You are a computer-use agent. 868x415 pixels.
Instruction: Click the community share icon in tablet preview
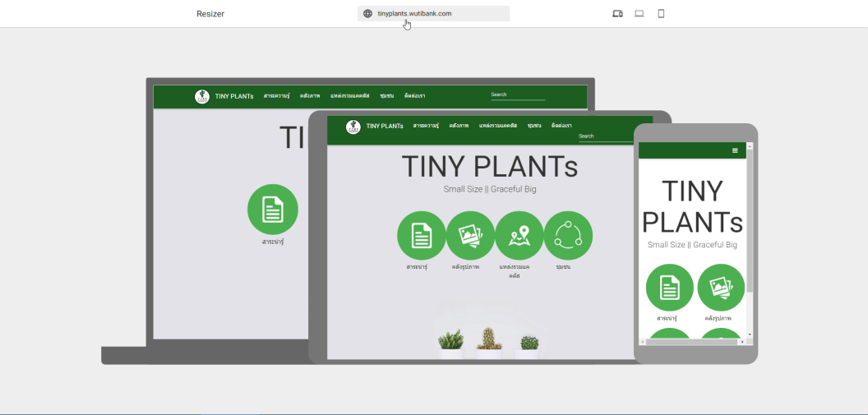tap(568, 236)
